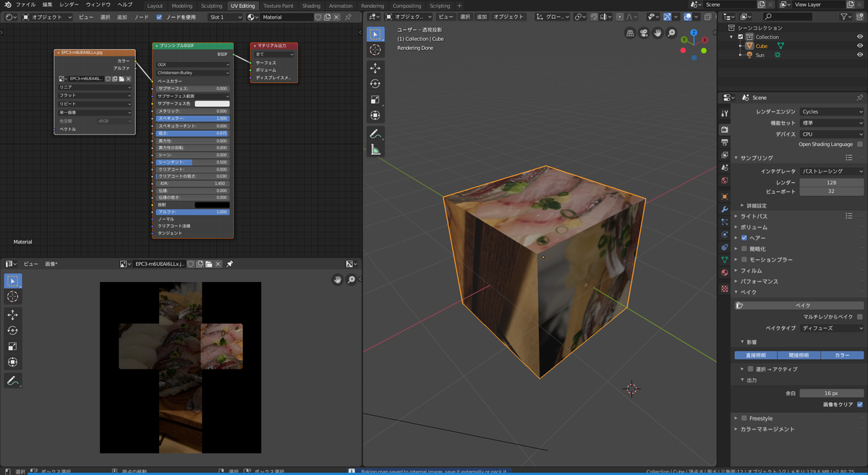Toggle the Use Nodes checkbox
The width and height of the screenshot is (868, 475).
tap(159, 17)
